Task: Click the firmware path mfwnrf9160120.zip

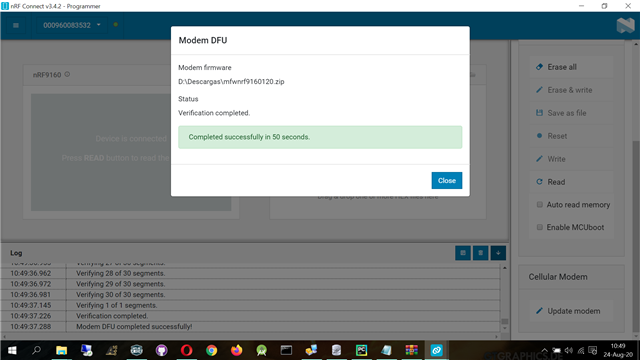Action: pyautogui.click(x=231, y=82)
